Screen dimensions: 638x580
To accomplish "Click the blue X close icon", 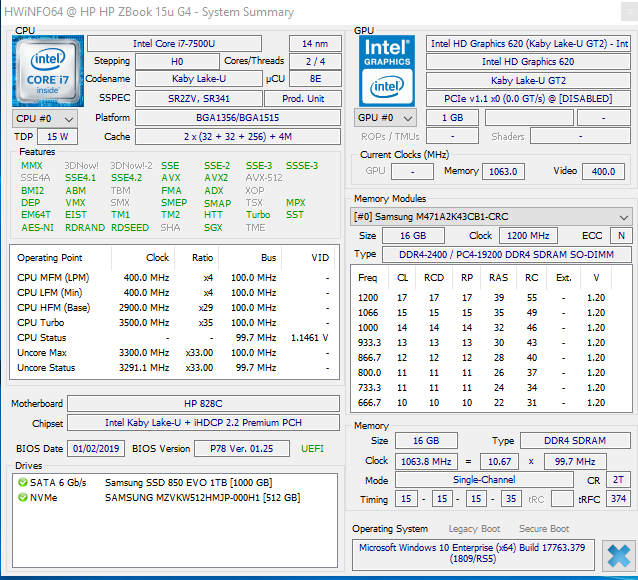I will [x=618, y=556].
